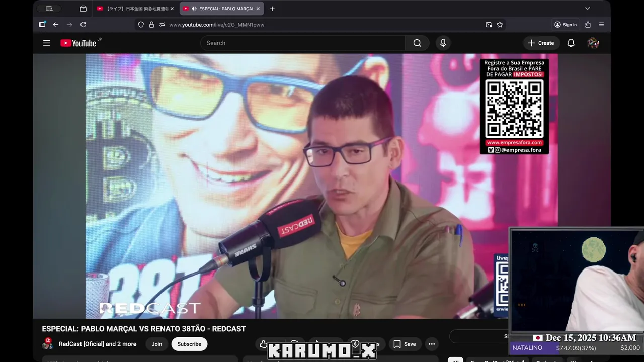View site security padlock details
The height and width of the screenshot is (362, 644).
click(x=151, y=24)
